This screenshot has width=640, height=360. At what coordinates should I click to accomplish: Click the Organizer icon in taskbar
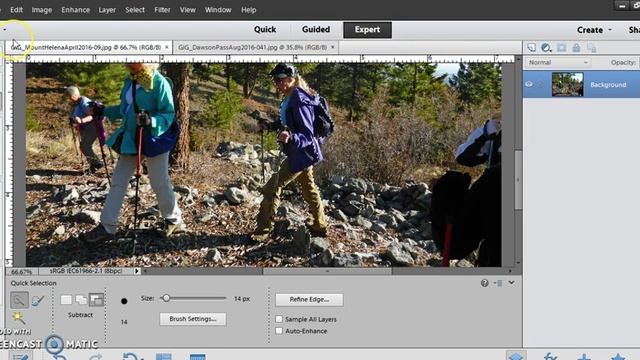[x=198, y=357]
